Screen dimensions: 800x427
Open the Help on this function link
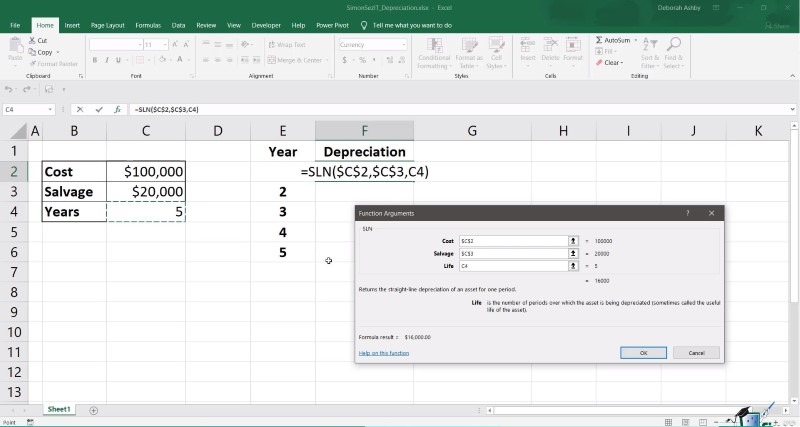385,353
